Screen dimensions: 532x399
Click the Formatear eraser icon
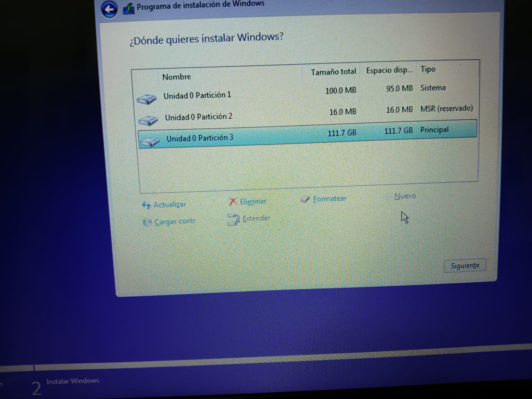[x=305, y=199]
